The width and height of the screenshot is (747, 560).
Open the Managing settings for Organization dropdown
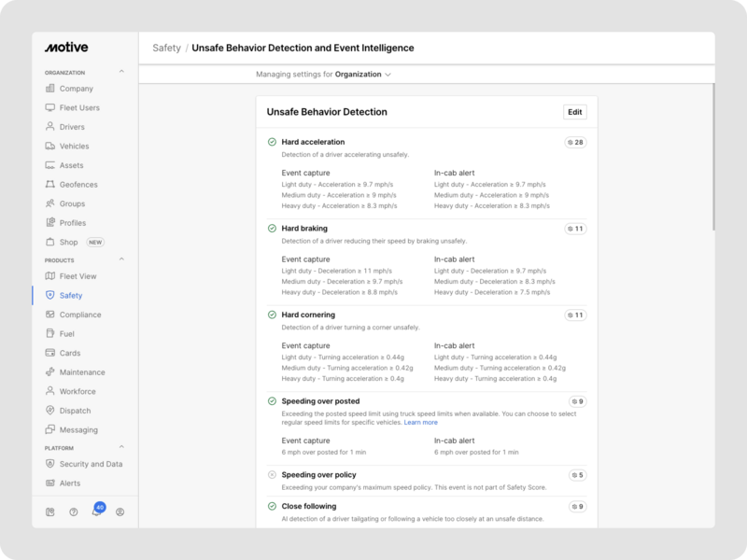[x=323, y=74]
